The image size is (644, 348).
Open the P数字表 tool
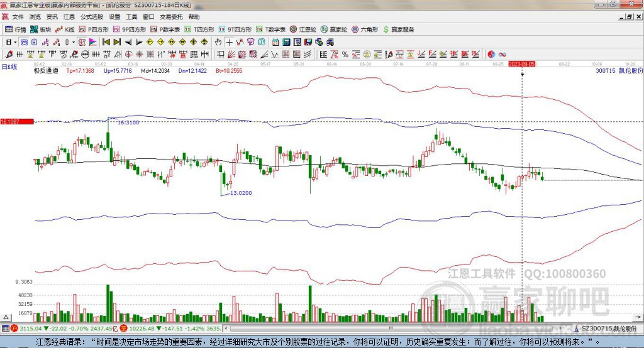165,30
